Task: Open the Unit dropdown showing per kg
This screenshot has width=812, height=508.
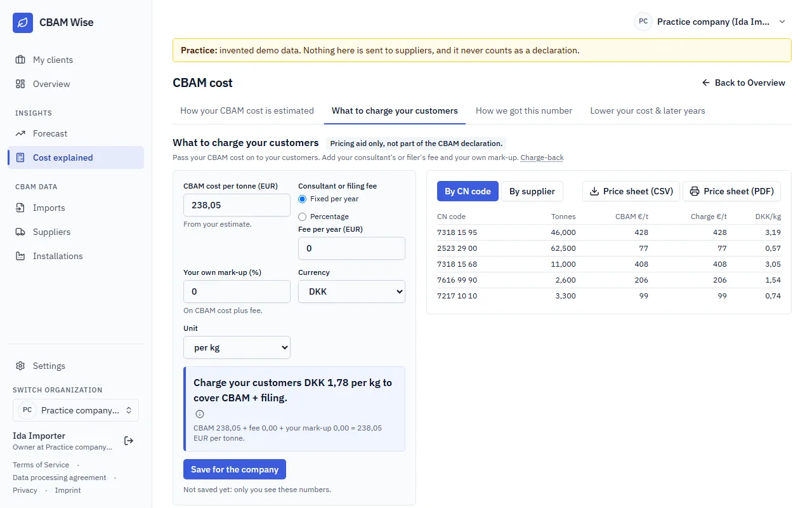Action: [237, 347]
